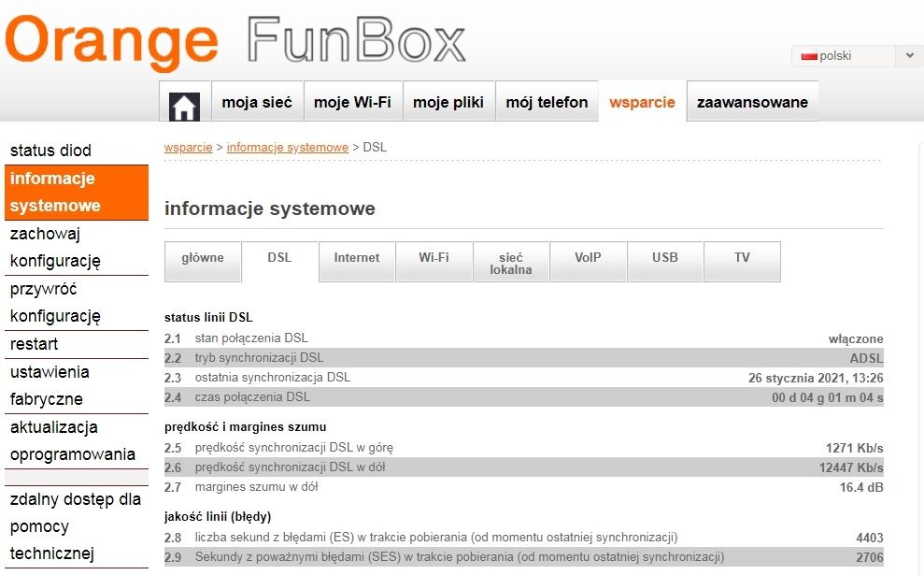The image size is (924, 575).
Task: Click the czas połączenia DSL label
Action: (x=253, y=397)
